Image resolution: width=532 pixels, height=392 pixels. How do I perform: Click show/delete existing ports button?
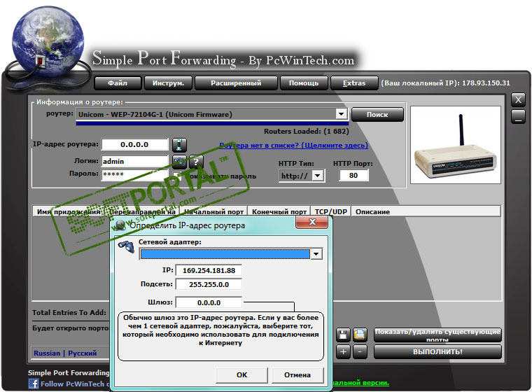click(437, 335)
